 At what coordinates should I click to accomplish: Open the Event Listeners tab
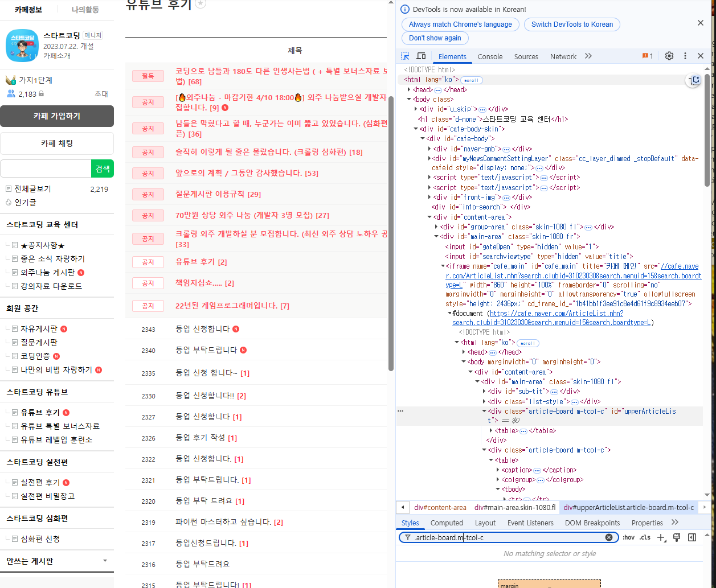[530, 523]
